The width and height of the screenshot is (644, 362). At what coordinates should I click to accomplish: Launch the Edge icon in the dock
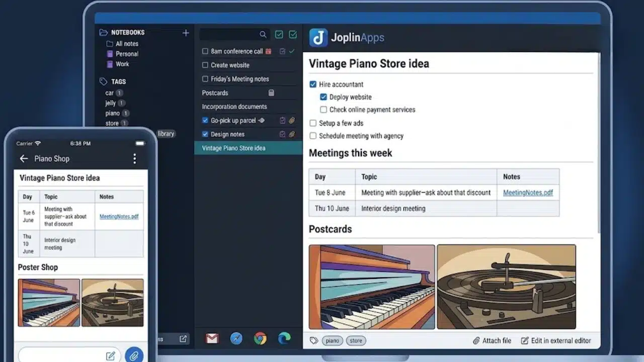pos(284,338)
